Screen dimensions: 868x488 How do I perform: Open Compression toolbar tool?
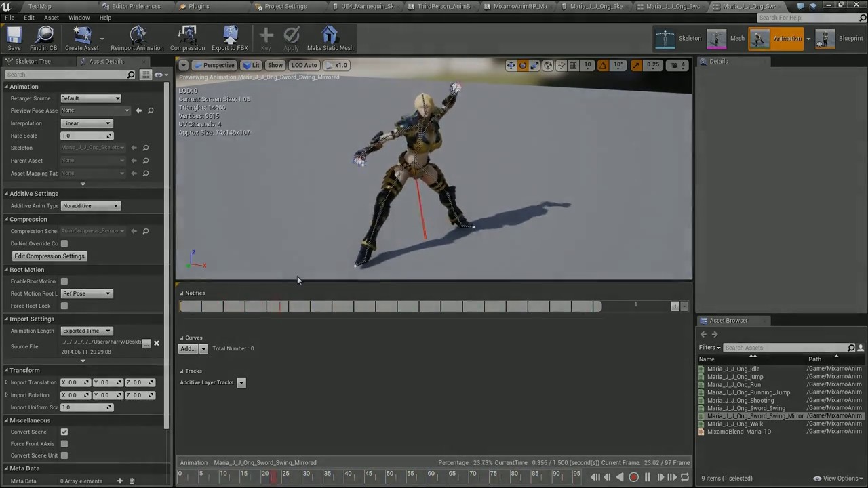click(x=187, y=39)
